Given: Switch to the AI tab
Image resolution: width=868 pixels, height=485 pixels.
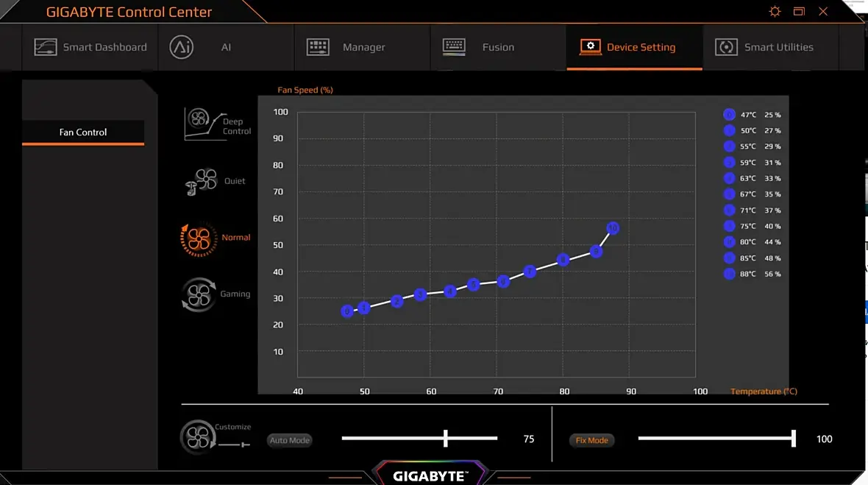Looking at the screenshot, I should pos(226,47).
